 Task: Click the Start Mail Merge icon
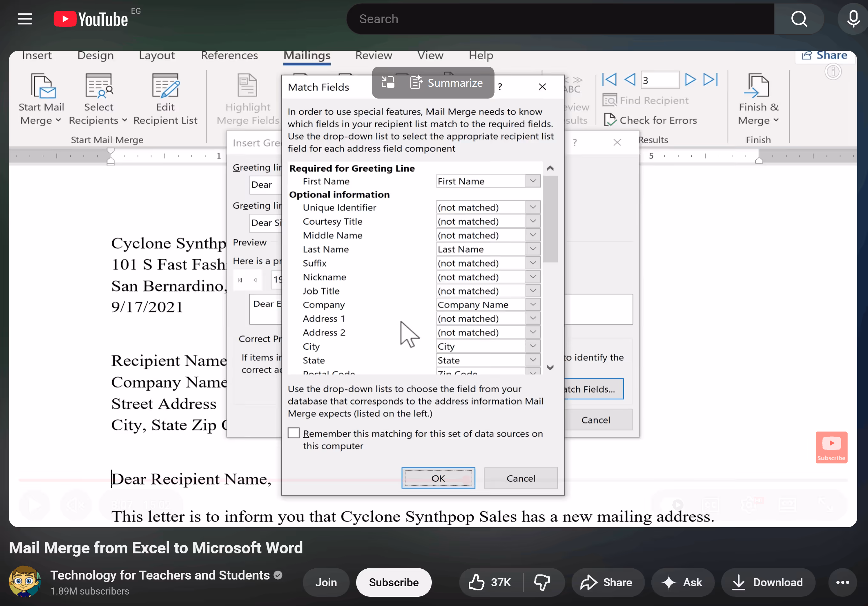(43, 86)
